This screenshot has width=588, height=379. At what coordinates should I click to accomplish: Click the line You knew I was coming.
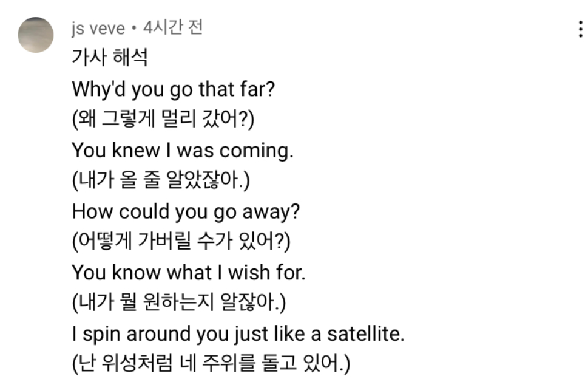click(x=183, y=150)
